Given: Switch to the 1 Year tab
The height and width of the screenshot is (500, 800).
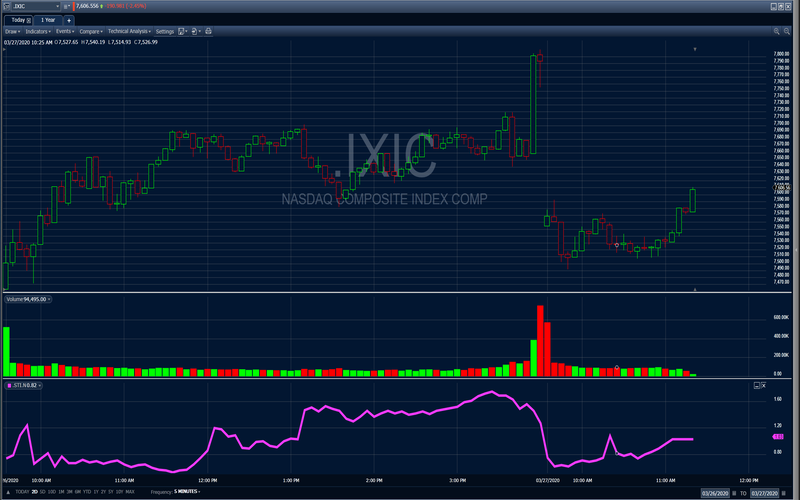Looking at the screenshot, I should coord(49,19).
